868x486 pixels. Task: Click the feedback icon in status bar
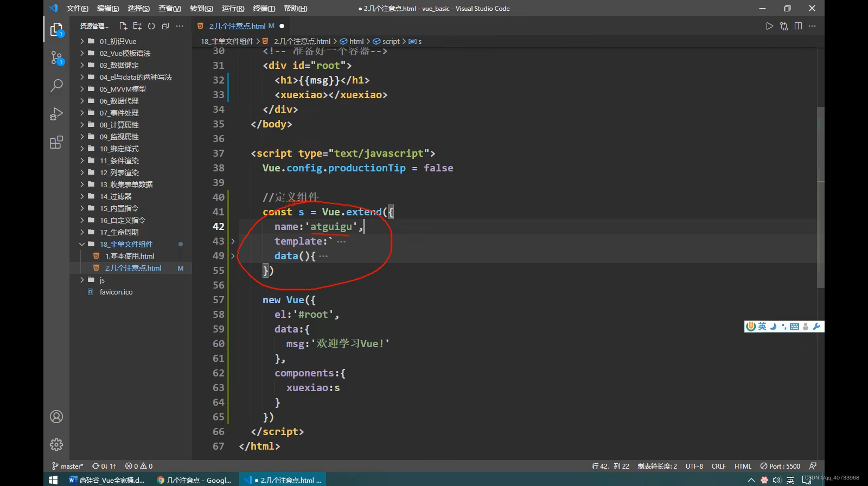tap(813, 466)
